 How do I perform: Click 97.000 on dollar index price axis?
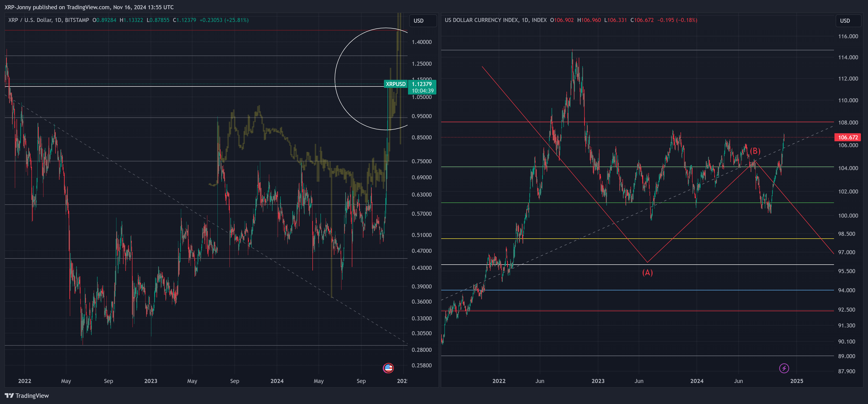[847, 253]
